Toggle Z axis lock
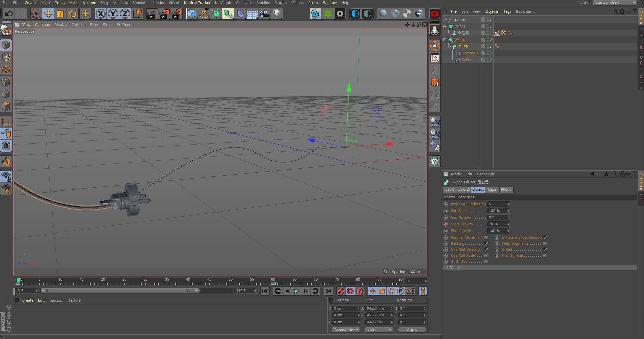Screen dimensions: 644x339 point(125,14)
